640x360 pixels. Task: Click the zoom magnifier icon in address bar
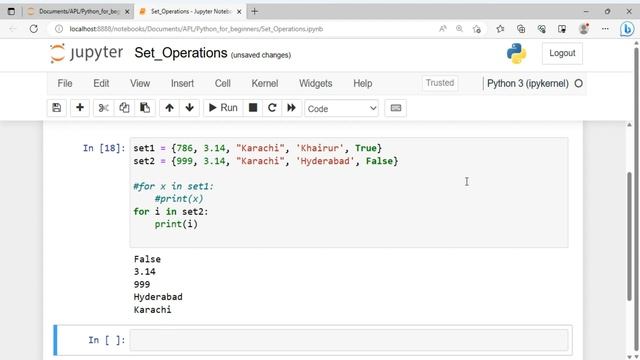coord(460,29)
